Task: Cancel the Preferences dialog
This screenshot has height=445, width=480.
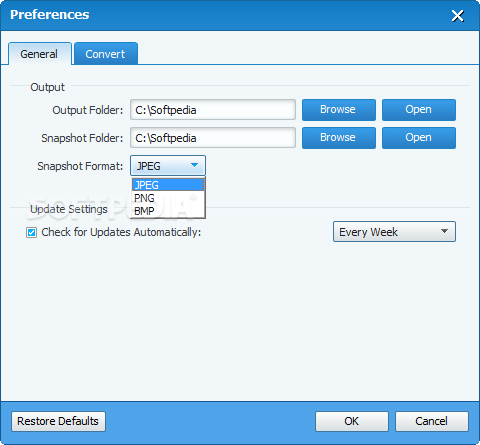Action: [432, 421]
